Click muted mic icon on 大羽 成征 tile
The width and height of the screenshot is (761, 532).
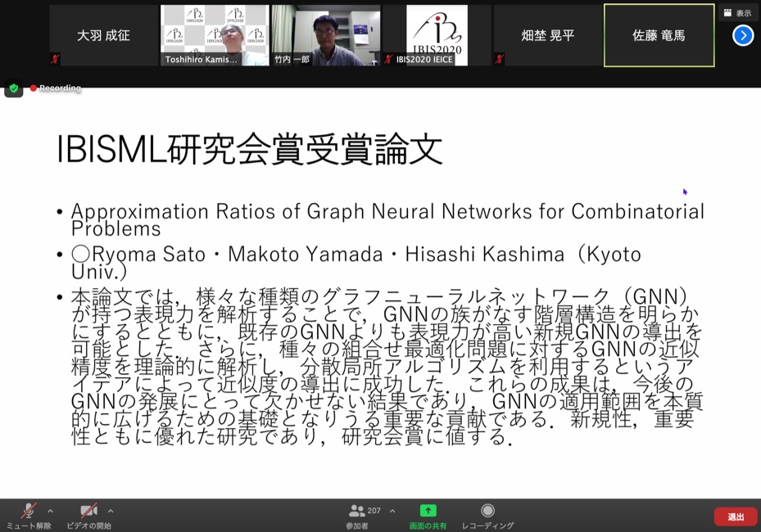[x=56, y=59]
